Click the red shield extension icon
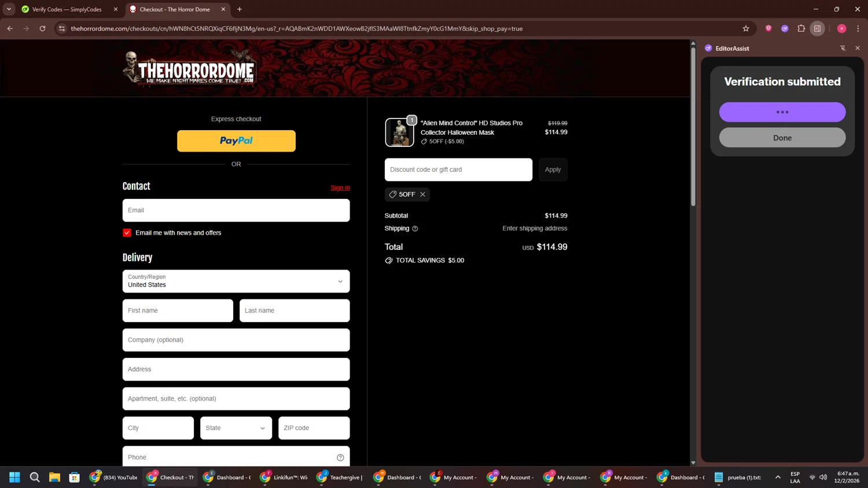 click(x=768, y=28)
